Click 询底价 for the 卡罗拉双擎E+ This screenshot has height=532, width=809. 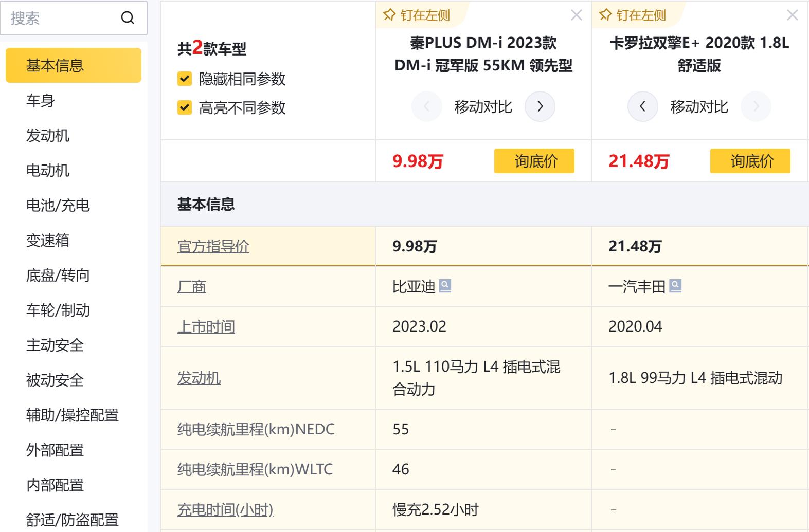[x=750, y=160]
